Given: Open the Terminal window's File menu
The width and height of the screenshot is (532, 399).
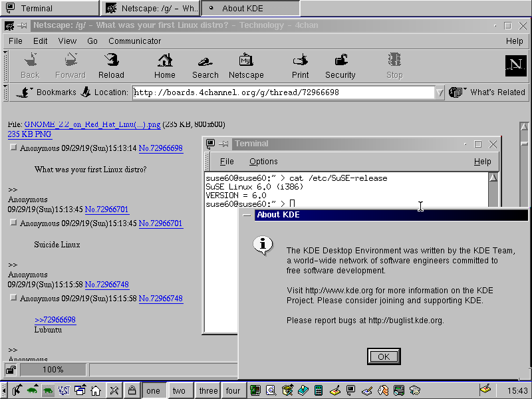Looking at the screenshot, I should click(227, 162).
